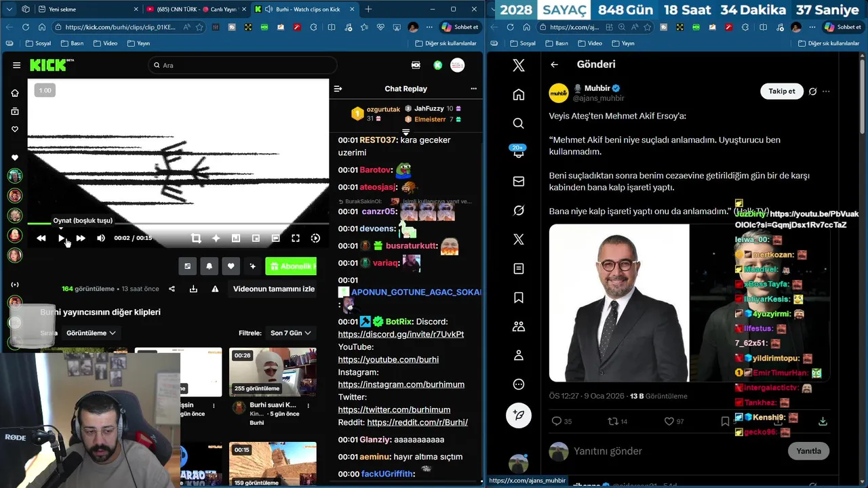Click 'Sohbet et' Copilot button in left browser
This screenshot has width=868, height=488.
point(460,27)
